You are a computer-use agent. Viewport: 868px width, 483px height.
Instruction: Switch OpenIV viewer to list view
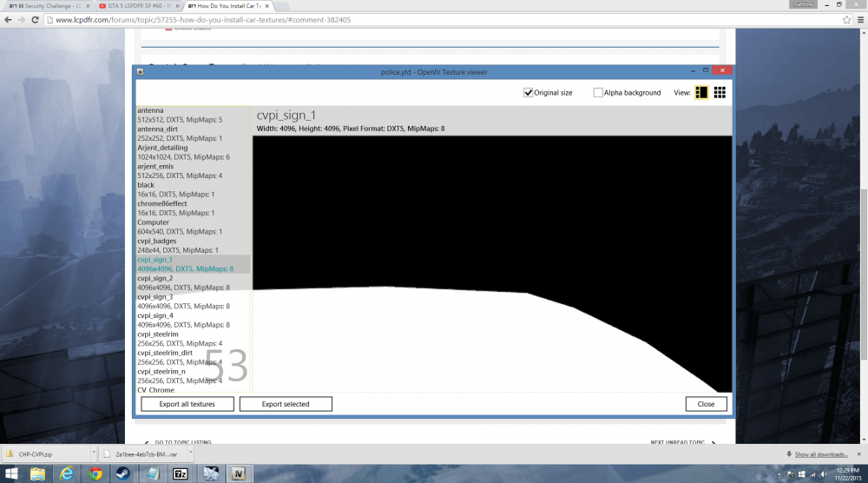pyautogui.click(x=700, y=92)
